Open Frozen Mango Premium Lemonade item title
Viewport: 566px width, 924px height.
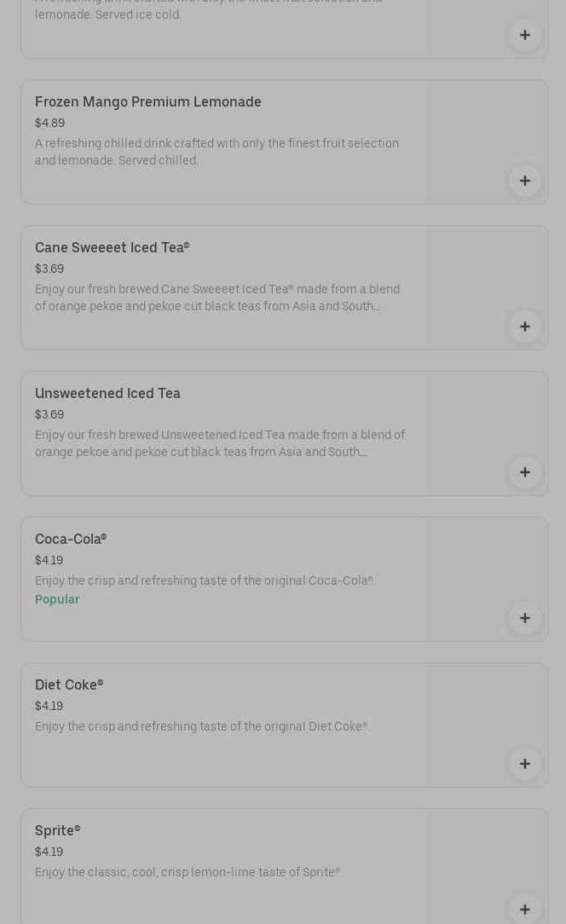(148, 102)
